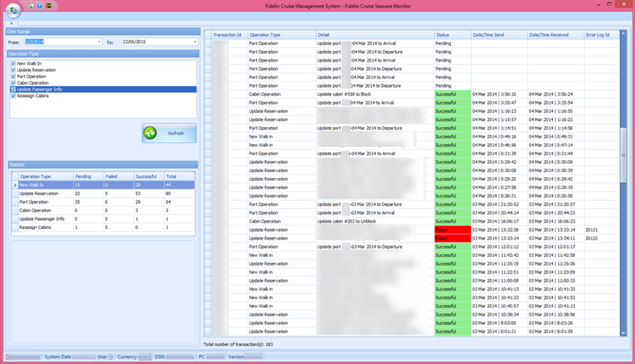The width and height of the screenshot is (635, 364).
Task: Click the blue info icon in title bar
Action: pos(40,6)
